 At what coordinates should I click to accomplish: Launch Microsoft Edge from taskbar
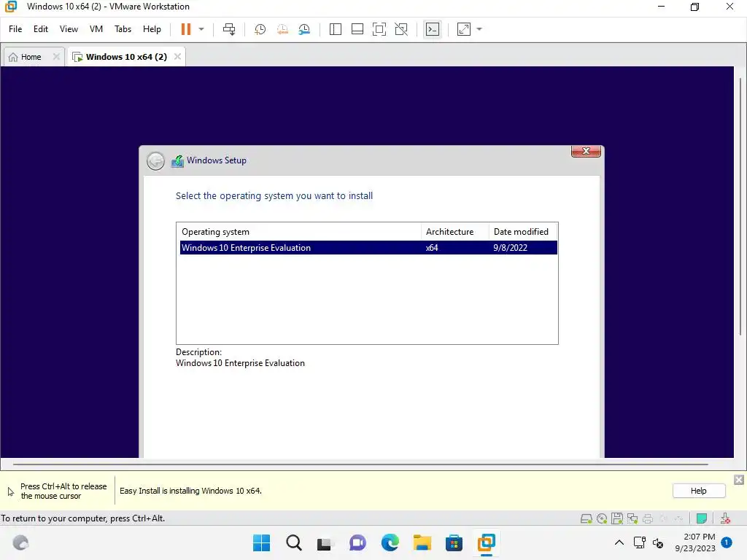390,542
